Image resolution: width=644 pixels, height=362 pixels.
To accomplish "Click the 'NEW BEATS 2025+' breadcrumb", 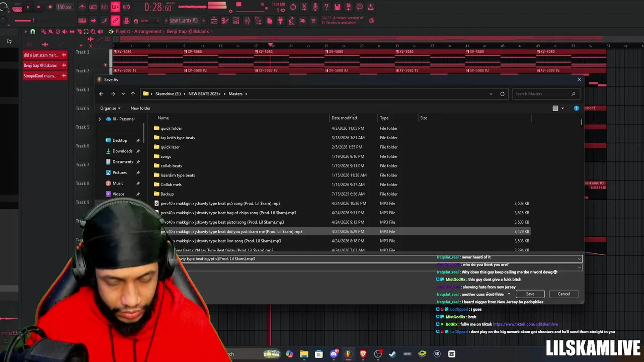I will [x=204, y=94].
